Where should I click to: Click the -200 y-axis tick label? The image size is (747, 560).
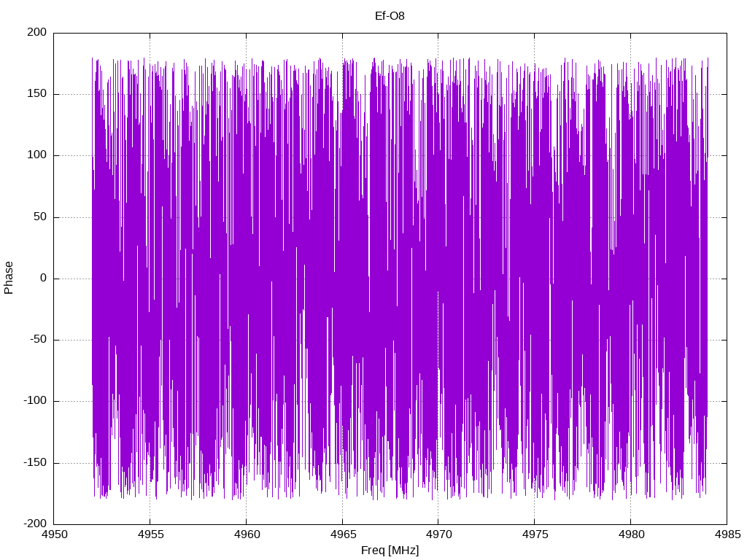[35, 524]
